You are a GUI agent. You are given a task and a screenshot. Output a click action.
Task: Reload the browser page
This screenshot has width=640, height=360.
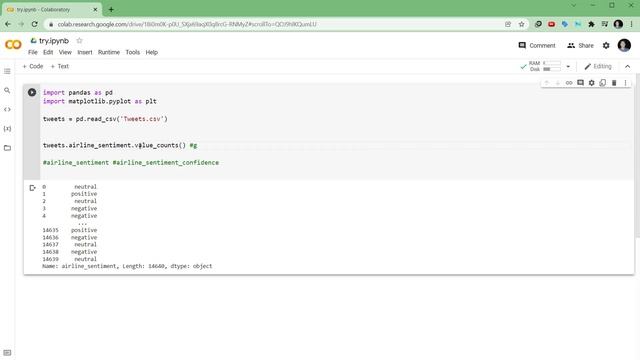pyautogui.click(x=35, y=24)
